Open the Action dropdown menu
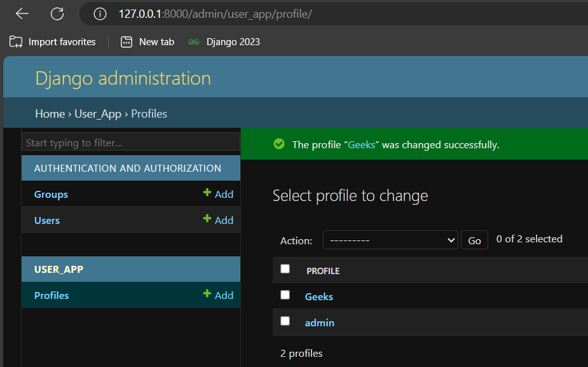The width and height of the screenshot is (588, 367). [x=390, y=240]
